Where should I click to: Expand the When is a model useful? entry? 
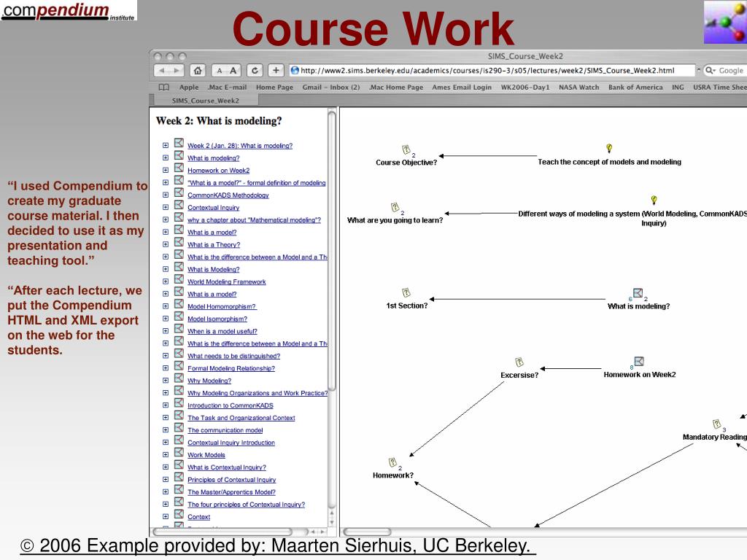coord(166,331)
